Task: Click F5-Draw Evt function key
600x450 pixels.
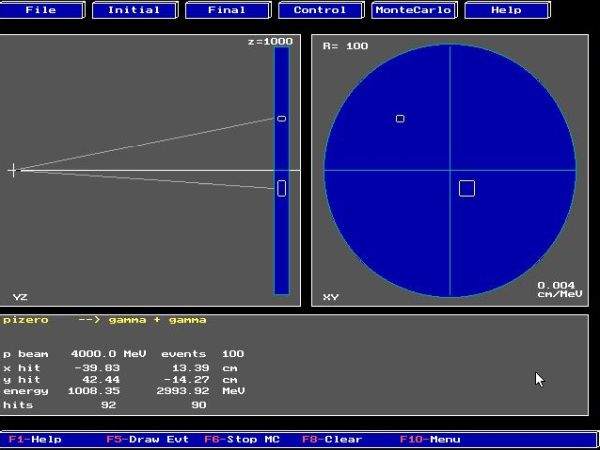Action: click(x=147, y=439)
